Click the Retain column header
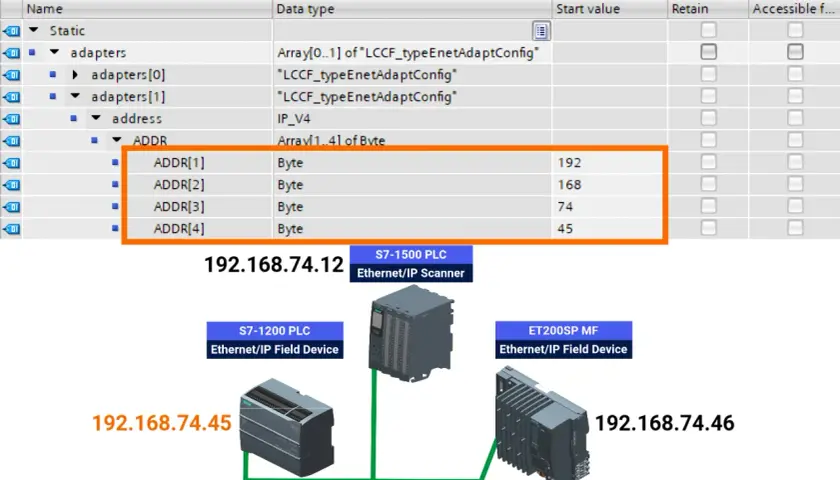This screenshot has width=840, height=480. (x=708, y=9)
